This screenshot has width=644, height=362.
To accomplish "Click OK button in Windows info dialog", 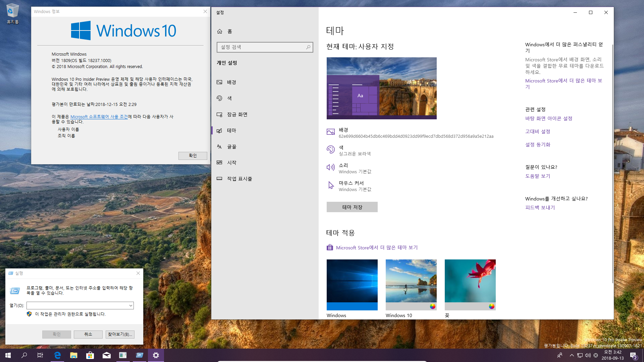I will pos(193,156).
